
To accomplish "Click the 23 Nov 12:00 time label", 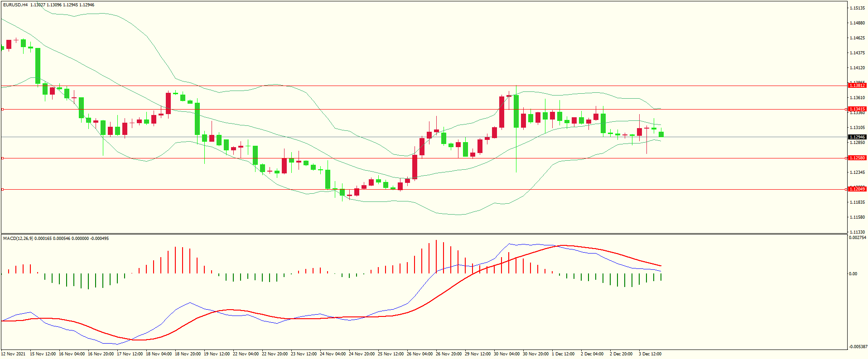I will point(304,354).
